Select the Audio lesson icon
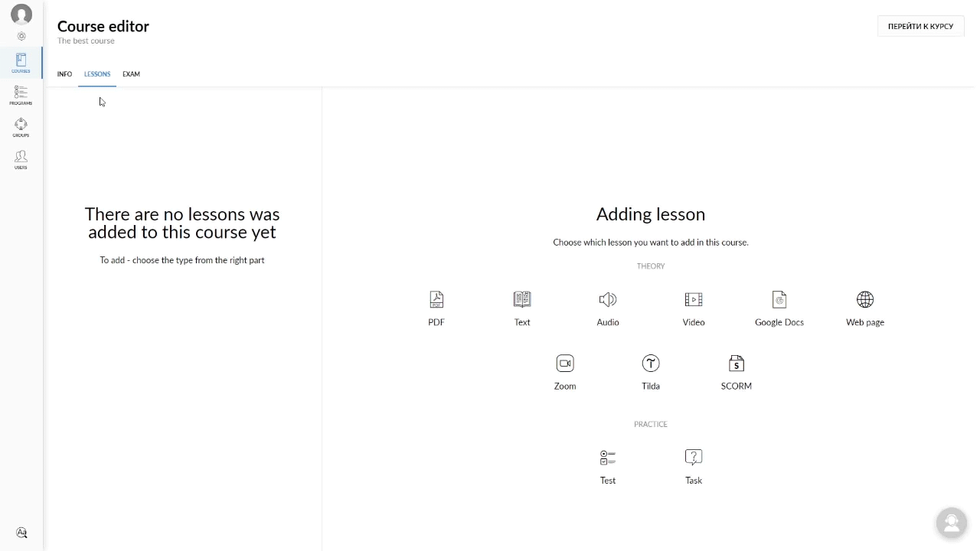This screenshot has width=980, height=551. 608,300
